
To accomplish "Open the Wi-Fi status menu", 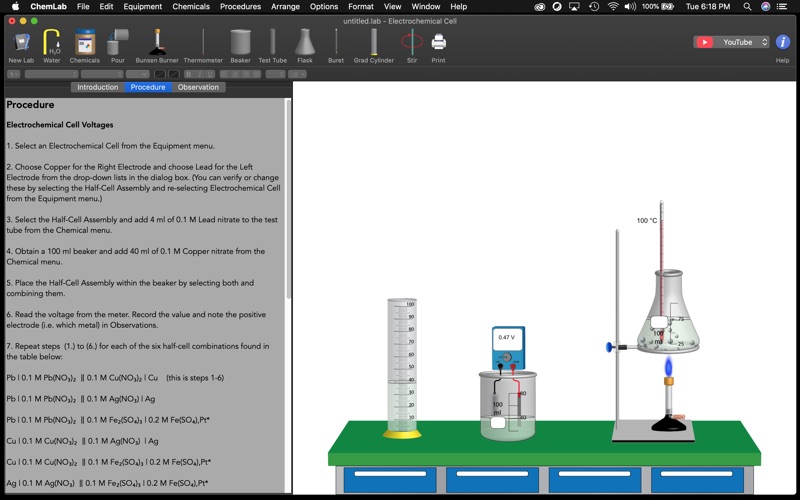I will pyautogui.click(x=613, y=7).
